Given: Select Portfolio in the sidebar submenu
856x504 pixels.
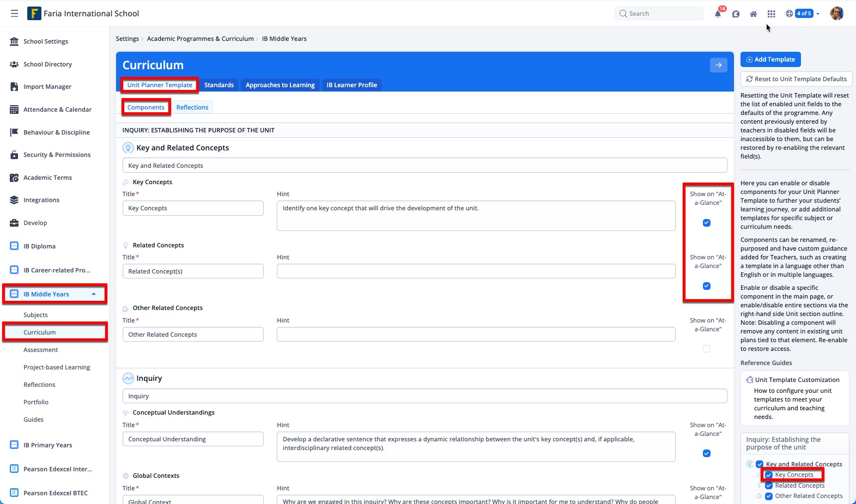Looking at the screenshot, I should (x=36, y=402).
